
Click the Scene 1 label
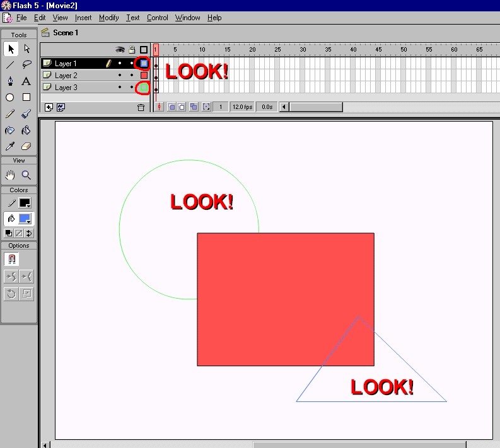66,32
